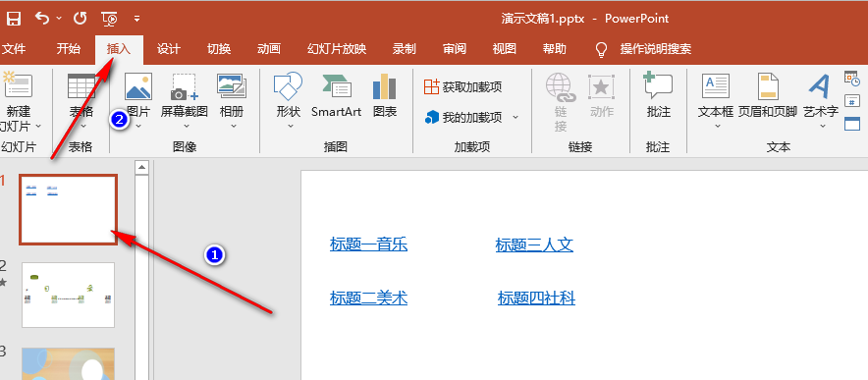Open the undo history dropdown arrow
The height and width of the screenshot is (380, 868).
(59, 19)
